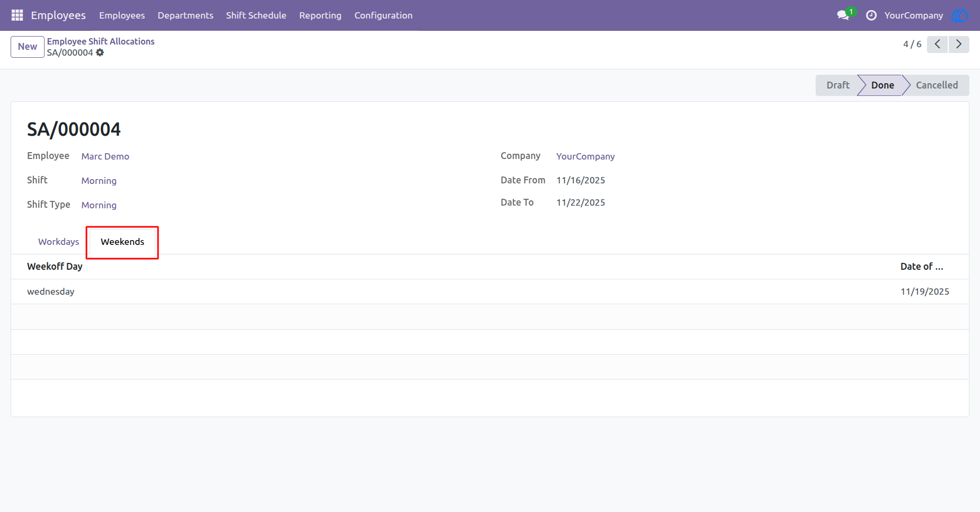The width and height of the screenshot is (980, 512).
Task: Create a New shift allocation
Action: pos(28,47)
